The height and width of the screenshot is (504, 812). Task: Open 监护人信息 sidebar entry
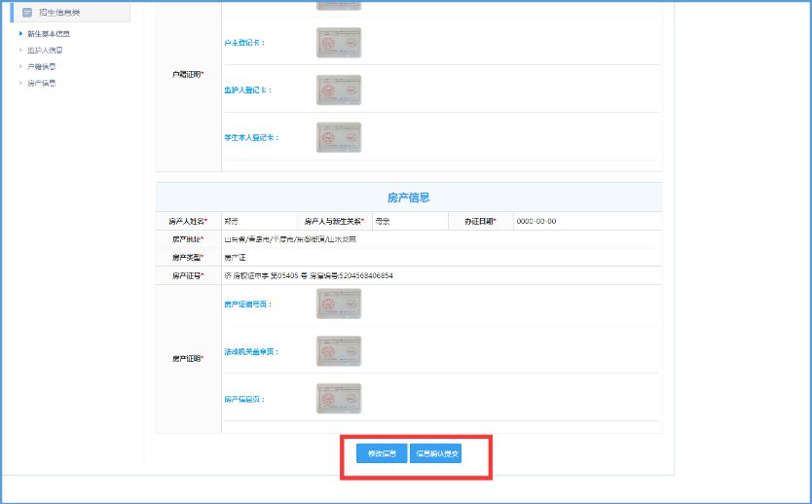tap(45, 50)
